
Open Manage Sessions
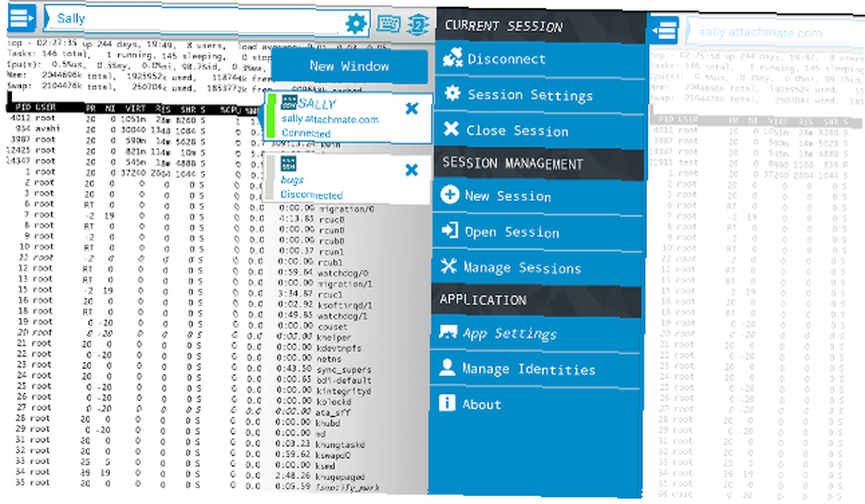coord(537,268)
